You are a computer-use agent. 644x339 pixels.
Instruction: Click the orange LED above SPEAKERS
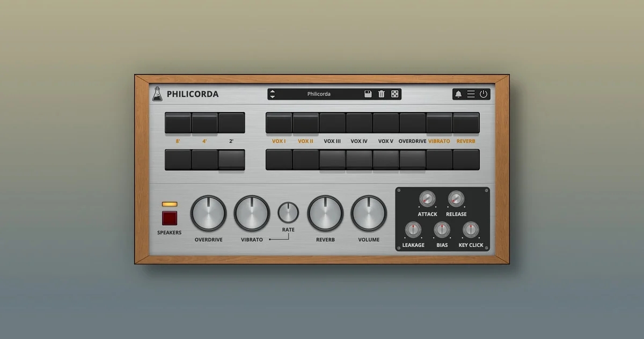click(170, 204)
